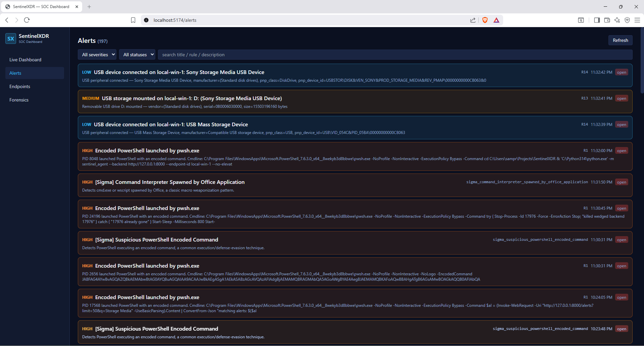This screenshot has width=644, height=346.
Task: Open the All severities dropdown
Action: (97, 55)
